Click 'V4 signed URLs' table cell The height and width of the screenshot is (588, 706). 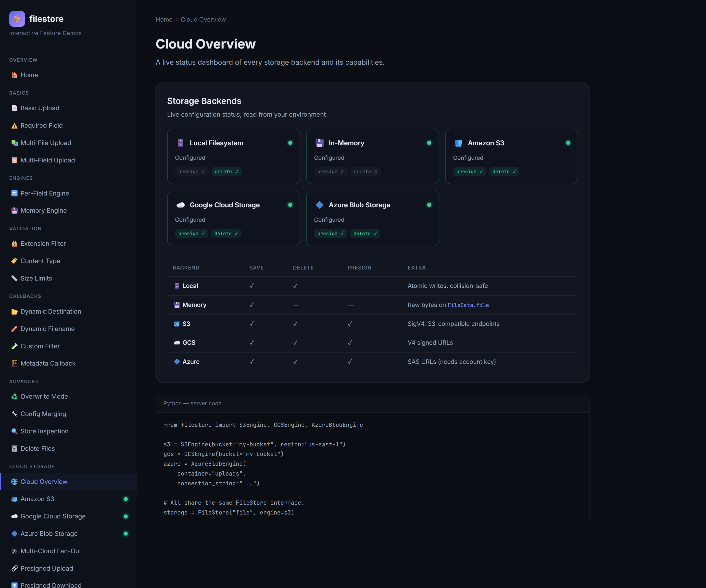pos(430,343)
